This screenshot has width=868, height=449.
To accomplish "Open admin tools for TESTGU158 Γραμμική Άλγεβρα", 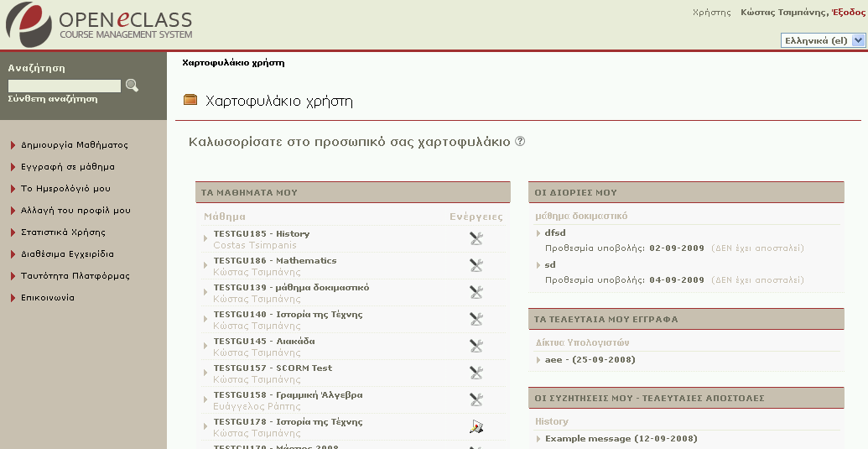I will (476, 399).
